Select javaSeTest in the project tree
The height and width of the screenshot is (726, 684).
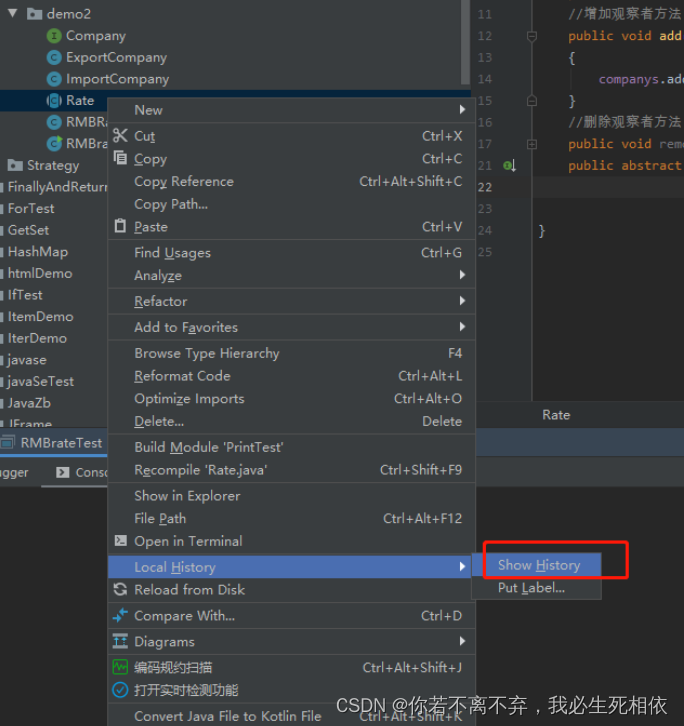pos(40,382)
